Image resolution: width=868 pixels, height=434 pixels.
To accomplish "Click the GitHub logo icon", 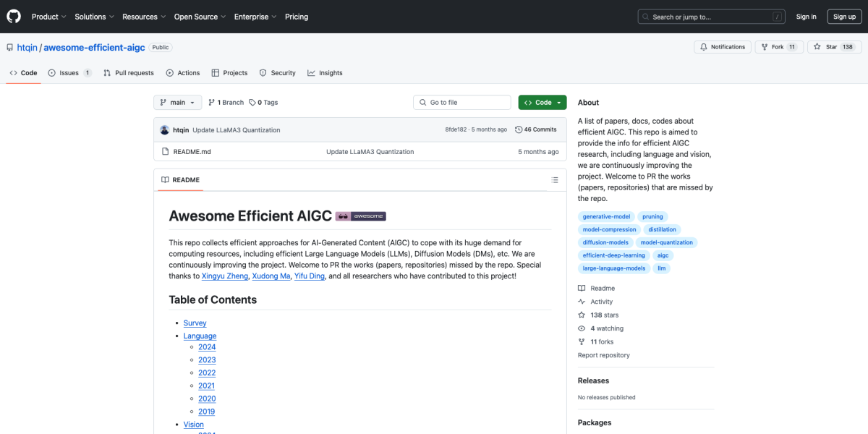I will coord(13,16).
